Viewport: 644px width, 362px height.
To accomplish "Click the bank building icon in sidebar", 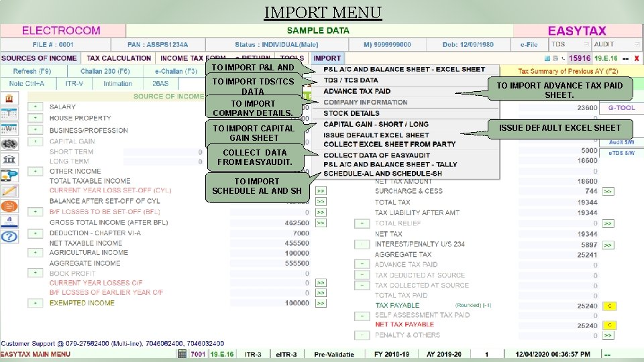I will click(x=9, y=160).
